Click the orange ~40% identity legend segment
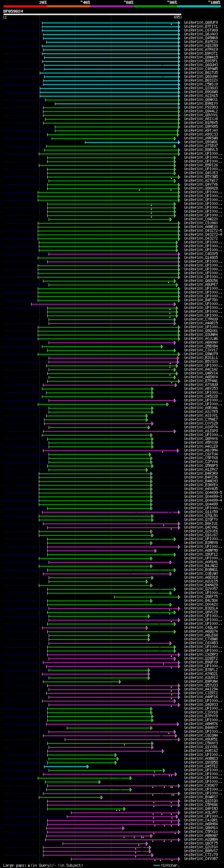Image resolution: width=224 pixels, height=868 pixels. [69, 6]
